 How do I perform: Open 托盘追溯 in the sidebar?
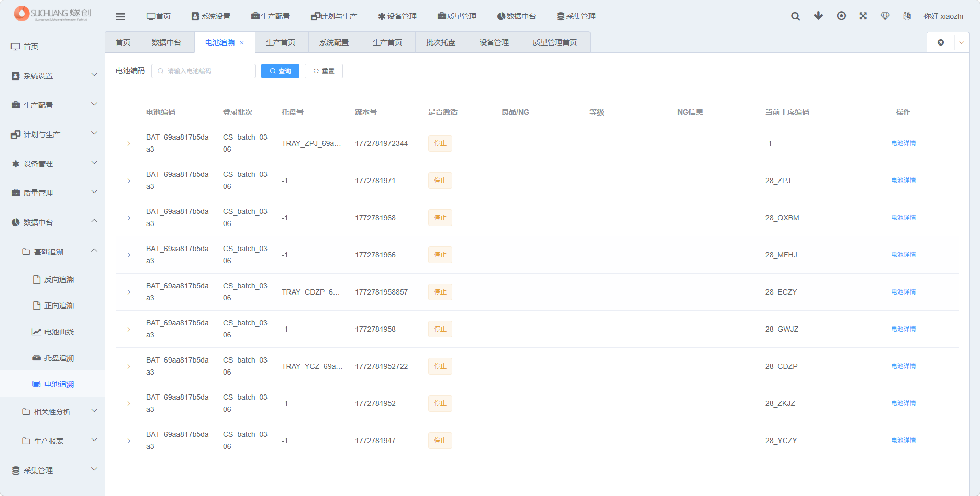pyautogui.click(x=52, y=358)
